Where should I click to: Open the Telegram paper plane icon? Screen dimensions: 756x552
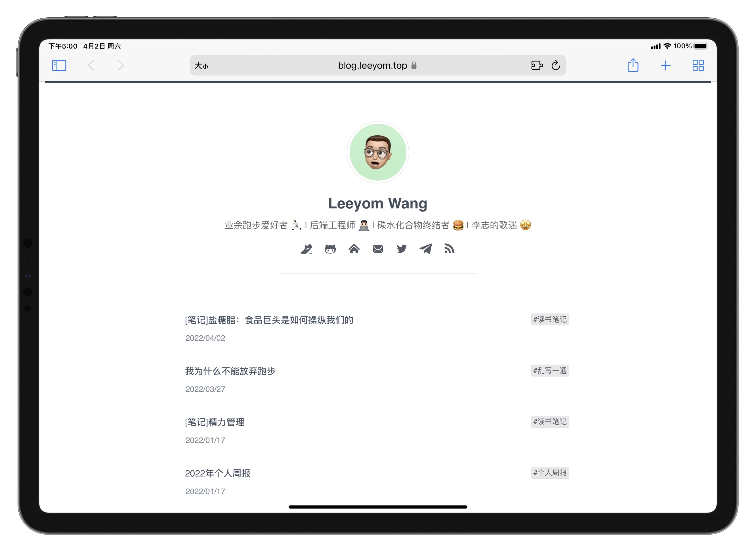(x=426, y=249)
